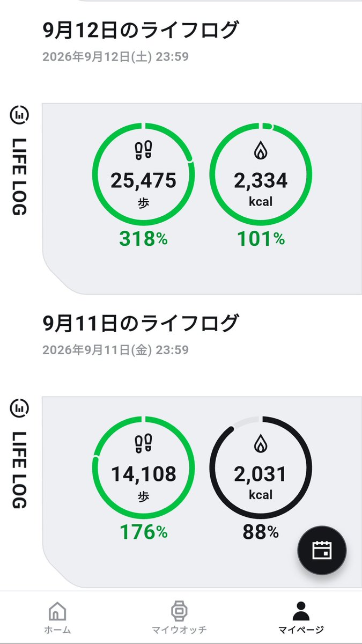Screen dimensions: 362x644
Task: Tap the LIFE LOG logo beside September 12 card
Action: click(20, 160)
